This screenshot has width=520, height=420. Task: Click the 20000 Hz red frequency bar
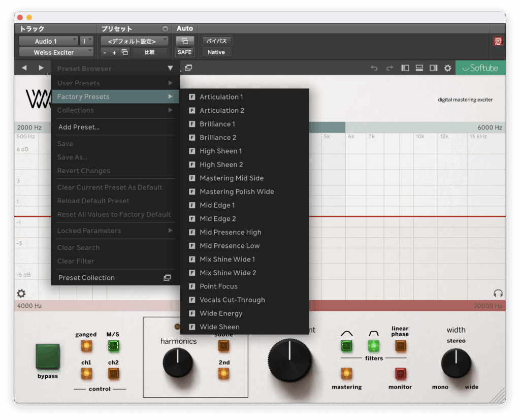(x=407, y=306)
